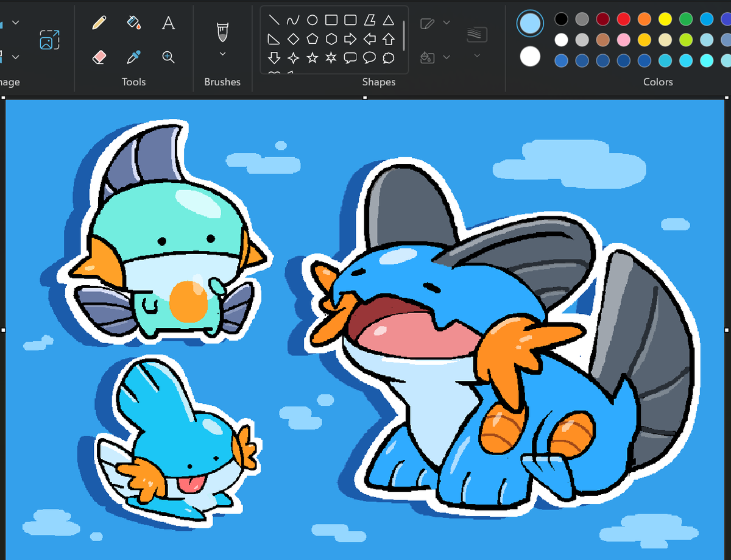Viewport: 731px width, 560px height.
Task: Choose the Up arrow shape
Action: coord(388,39)
